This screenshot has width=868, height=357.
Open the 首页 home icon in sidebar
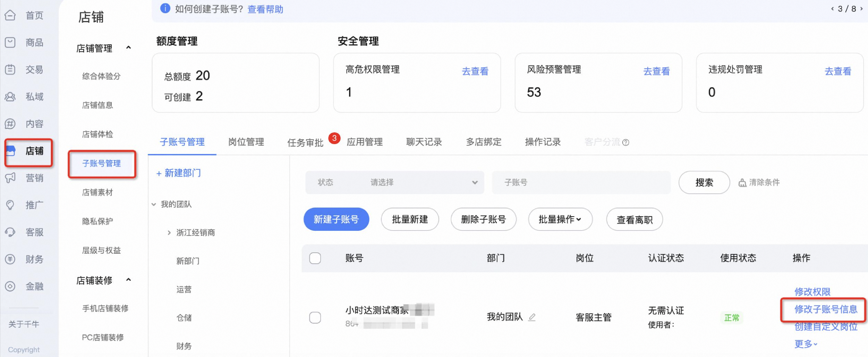[10, 15]
